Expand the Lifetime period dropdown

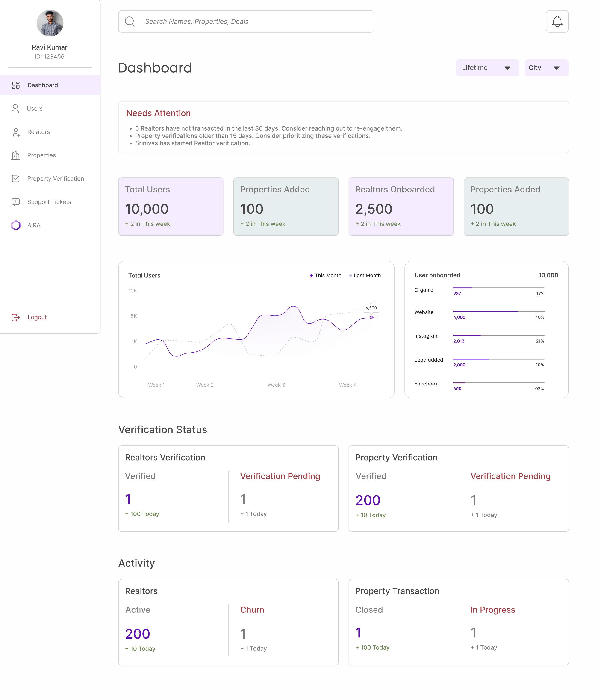click(x=487, y=67)
